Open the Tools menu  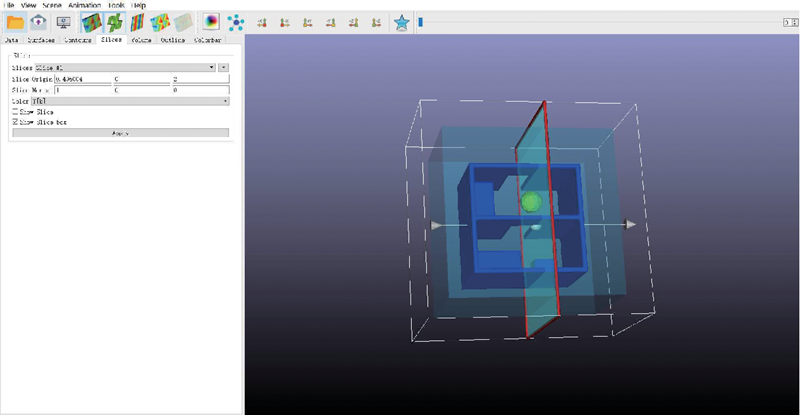116,5
